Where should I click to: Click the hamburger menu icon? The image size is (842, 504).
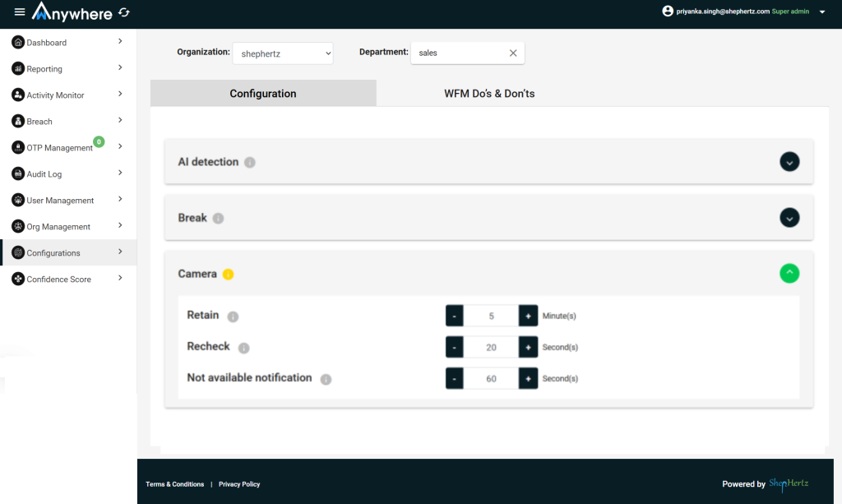[20, 12]
